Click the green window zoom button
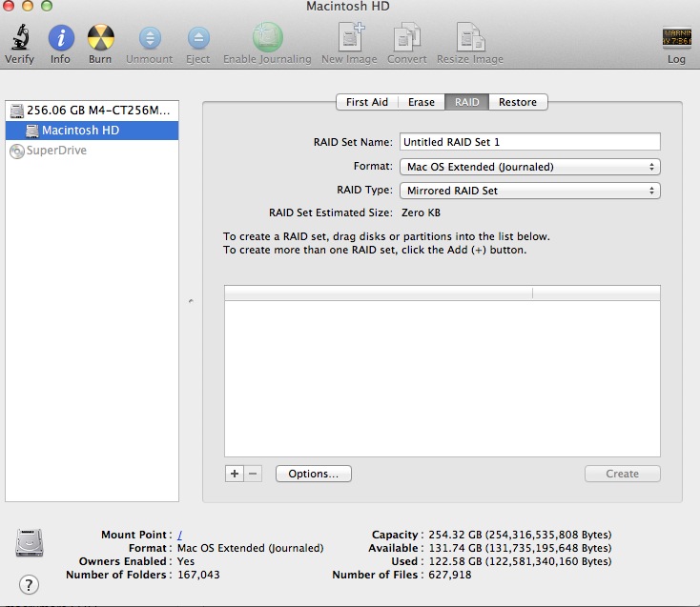Viewport: 700px width, 607px height. [x=47, y=6]
